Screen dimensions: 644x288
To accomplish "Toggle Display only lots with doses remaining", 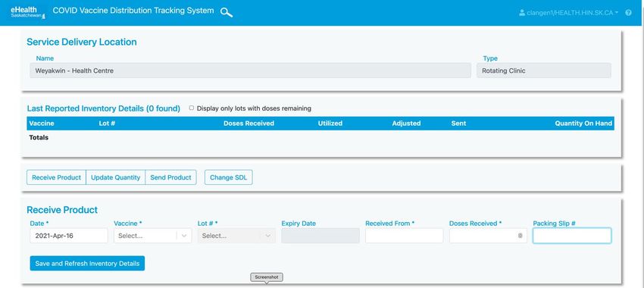I will (192, 108).
